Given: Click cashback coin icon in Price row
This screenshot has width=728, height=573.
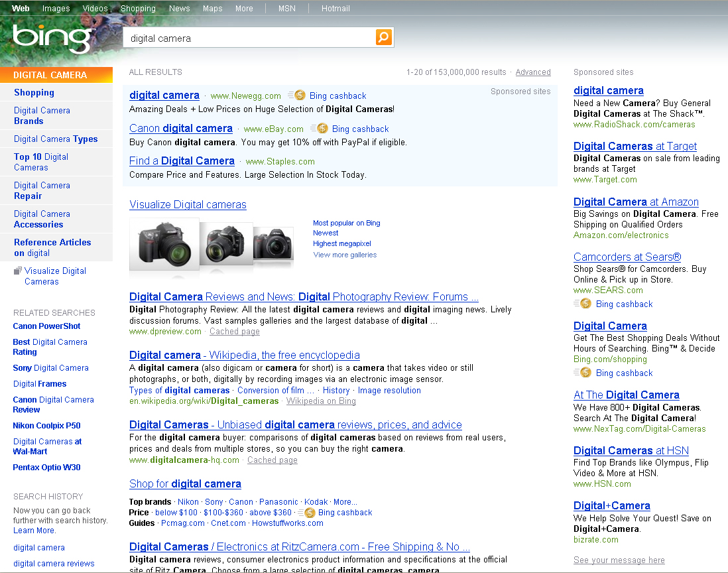Looking at the screenshot, I should pyautogui.click(x=308, y=513).
